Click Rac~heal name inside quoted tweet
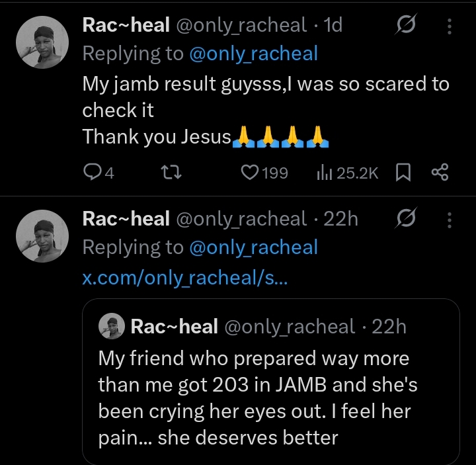Viewport: 476px width, 465px height. pos(175,326)
